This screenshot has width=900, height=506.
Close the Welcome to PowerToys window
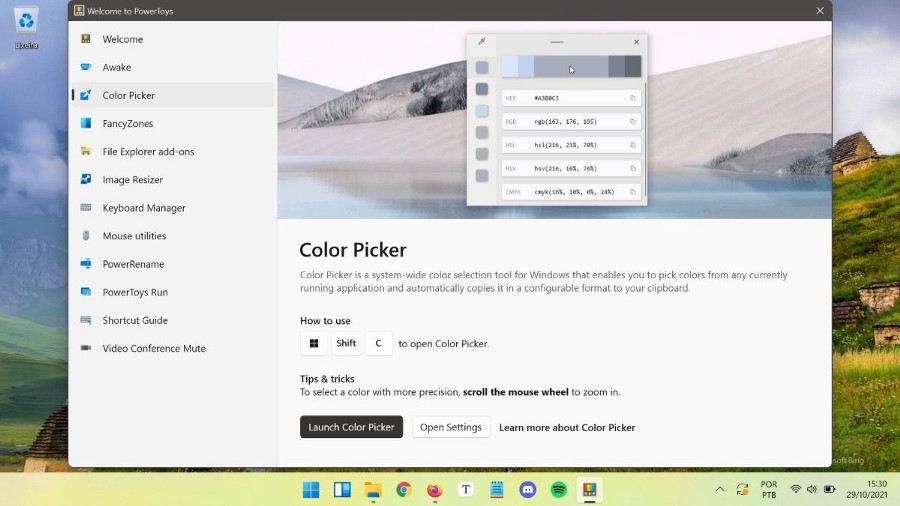[x=820, y=10]
